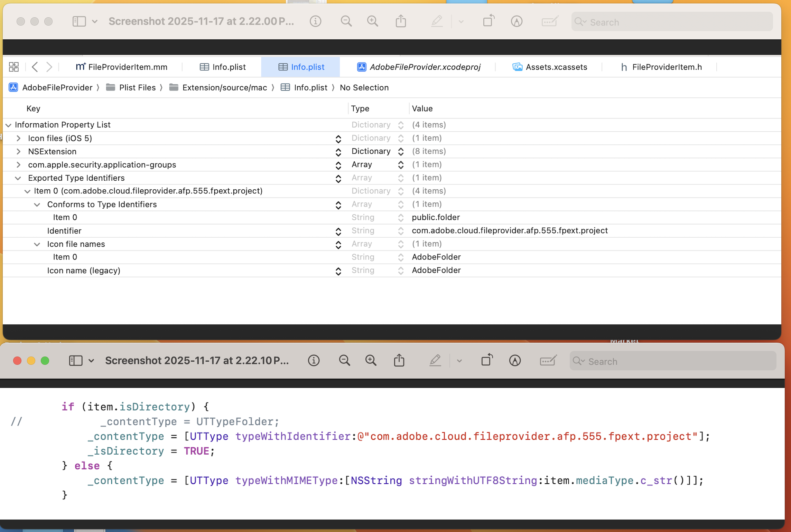Expand the NSExtension row disclosure arrow
Viewport: 791px width, 532px height.
(x=19, y=152)
